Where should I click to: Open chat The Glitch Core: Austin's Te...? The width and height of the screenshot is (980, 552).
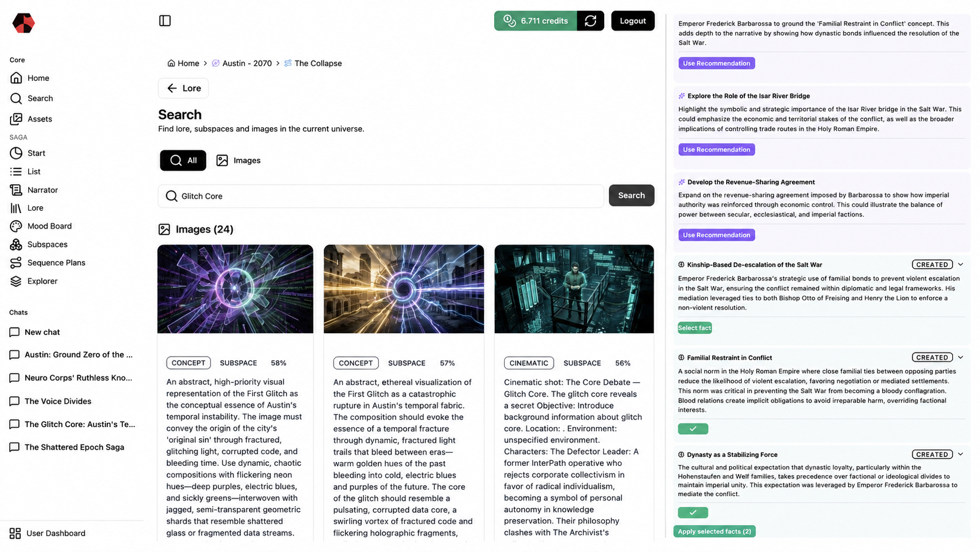pyautogui.click(x=73, y=424)
